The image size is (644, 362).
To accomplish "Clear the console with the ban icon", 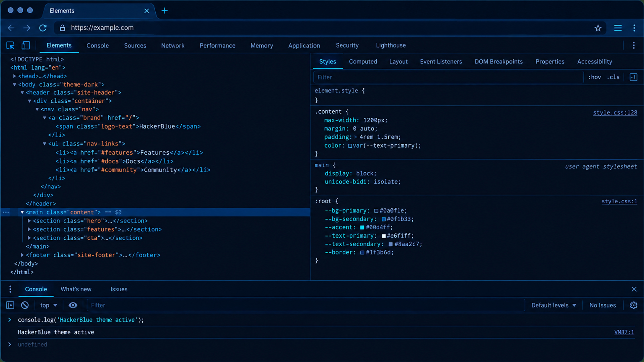I will [x=25, y=305].
